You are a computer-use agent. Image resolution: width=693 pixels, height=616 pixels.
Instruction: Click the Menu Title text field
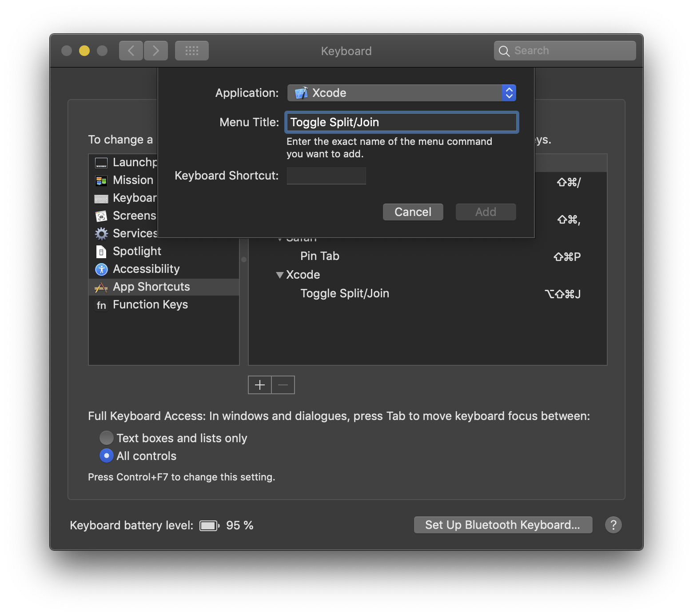point(402,122)
